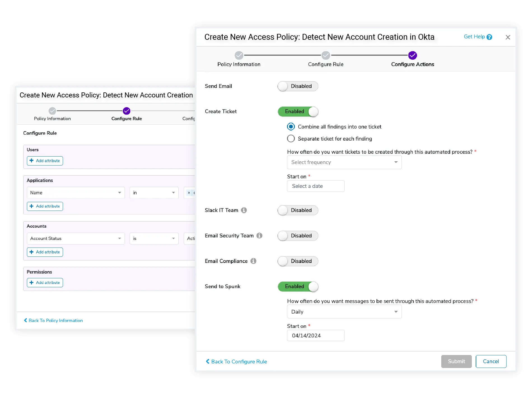The image size is (532, 399).
Task: Click the Get Help question mark icon
Action: pos(489,37)
